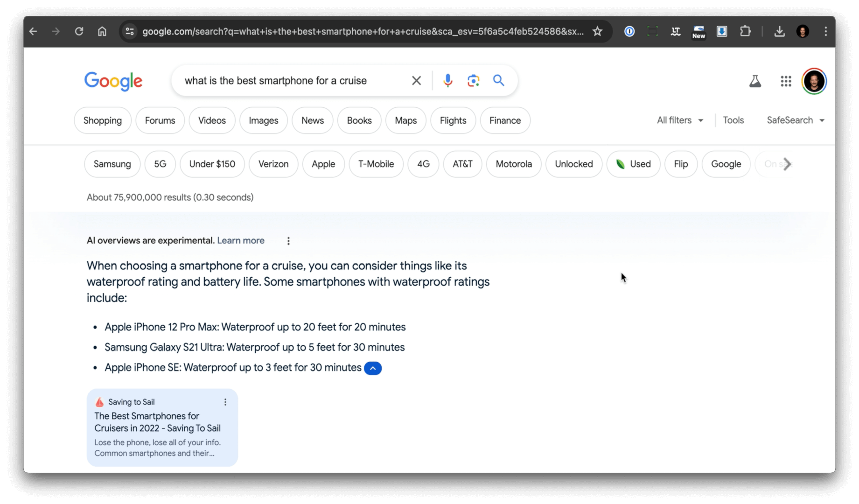Open the browser home page icon
Viewport: 859px width, 504px height.
pyautogui.click(x=102, y=31)
